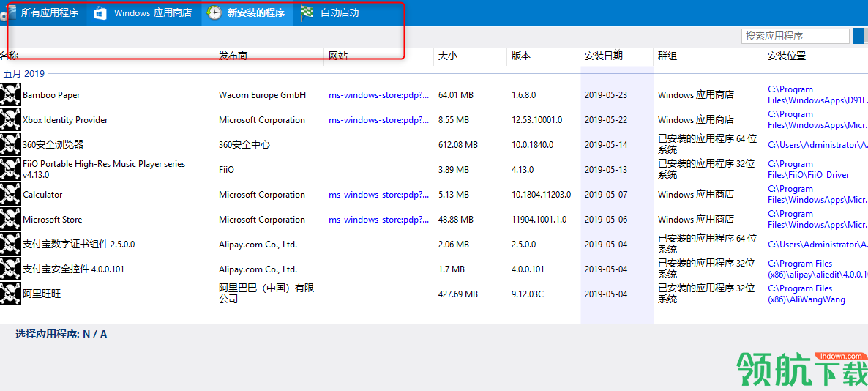
Task: Select the Bamboo Paper row name
Action: click(x=51, y=95)
